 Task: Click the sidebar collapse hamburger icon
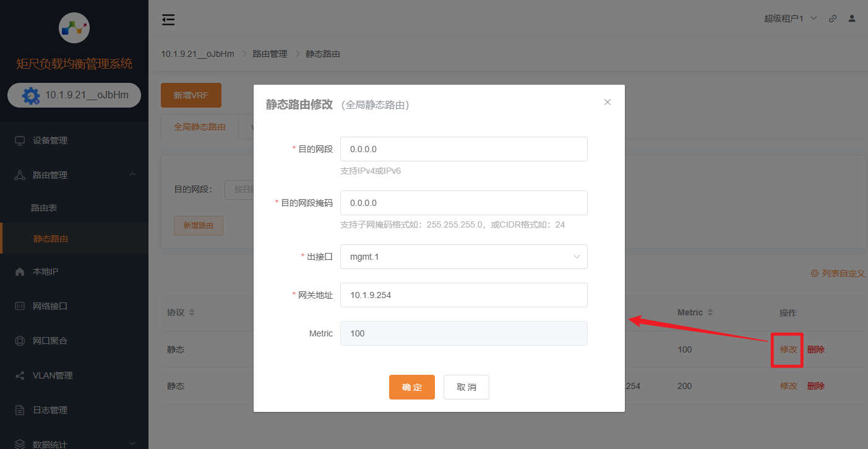tap(168, 19)
